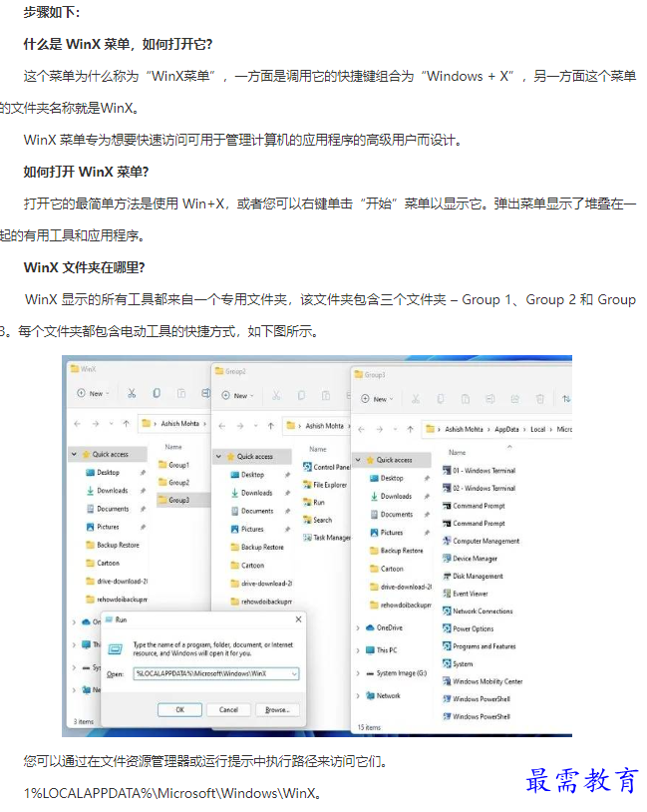The width and height of the screenshot is (647, 812).
Task: Click the Cut scissors icon in WinX window
Action: (132, 394)
